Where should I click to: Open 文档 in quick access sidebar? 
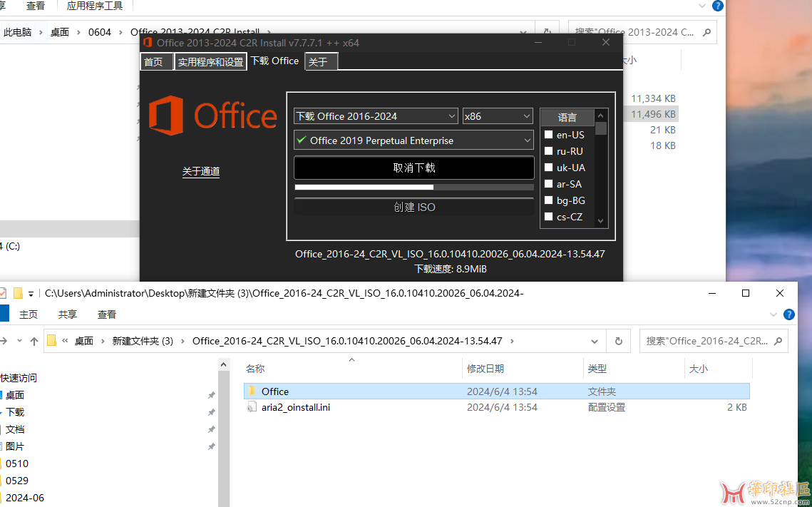(15, 429)
